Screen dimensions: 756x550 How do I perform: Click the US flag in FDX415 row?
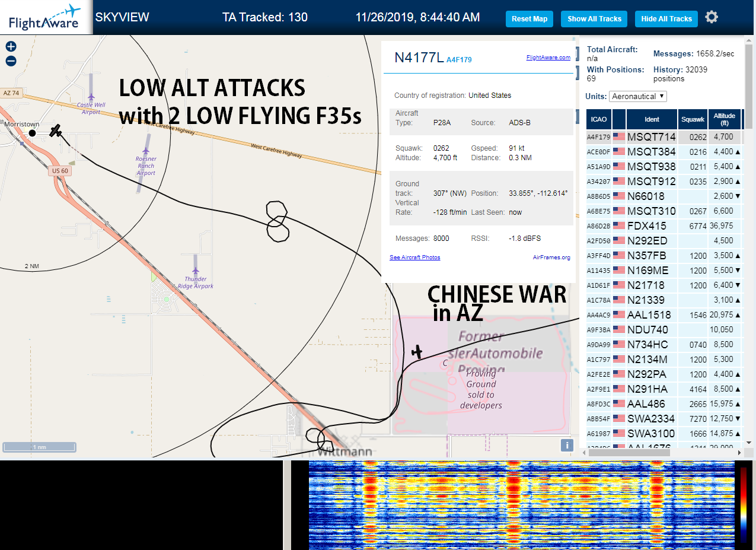click(619, 225)
